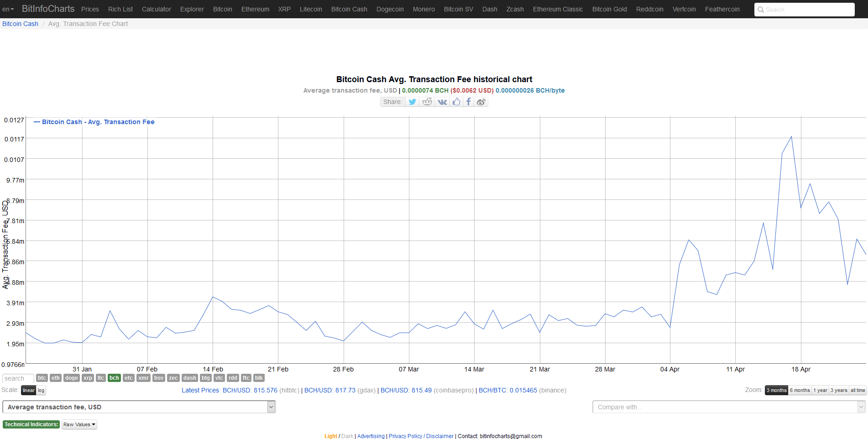This screenshot has height=439, width=868.
Task: Set zoom to 6 months
Action: (800, 390)
